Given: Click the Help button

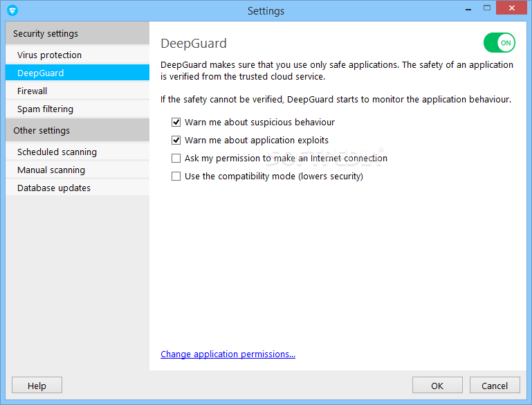Looking at the screenshot, I should tap(37, 386).
